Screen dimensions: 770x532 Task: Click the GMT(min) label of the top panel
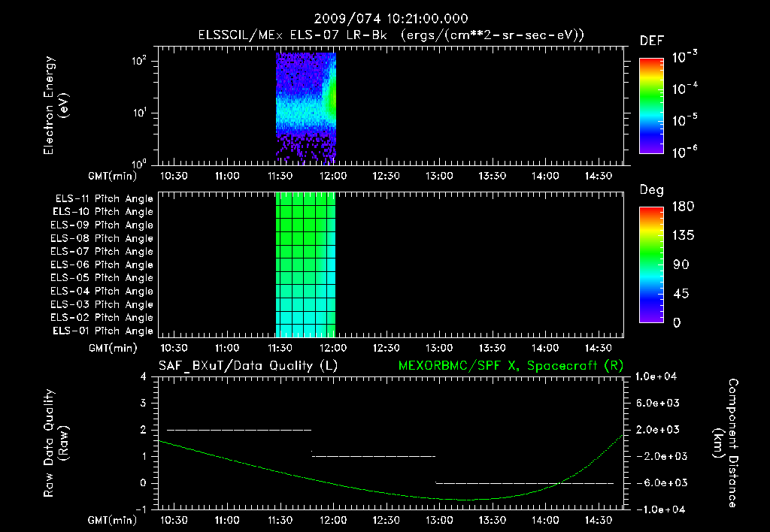coord(113,176)
